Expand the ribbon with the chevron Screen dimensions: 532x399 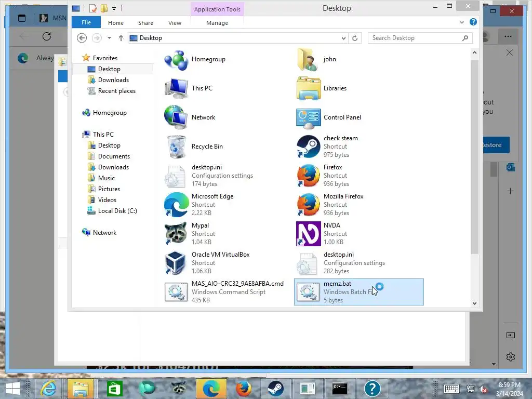(x=462, y=22)
